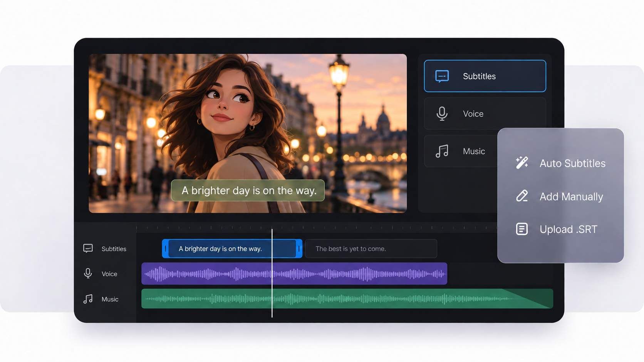Choose Add Manually from the popup menu
The width and height of the screenshot is (644, 362).
pos(559,197)
